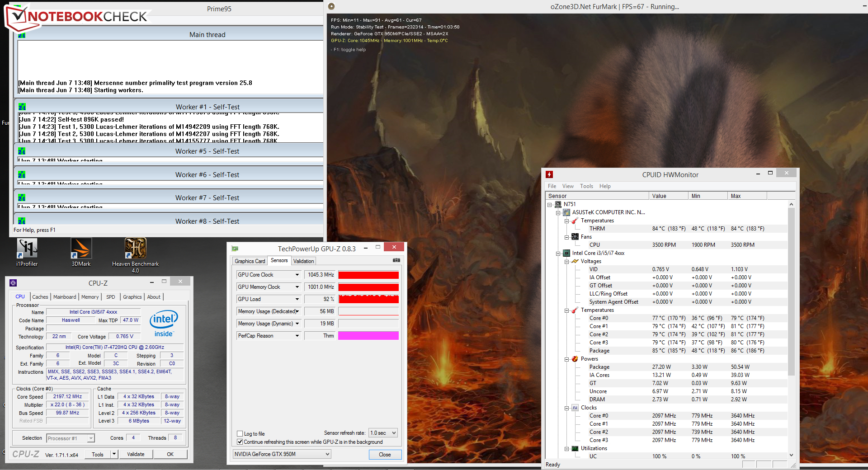Viewport: 868px width, 470px height.
Task: Collapse the N751 tree node
Action: [x=550, y=204]
